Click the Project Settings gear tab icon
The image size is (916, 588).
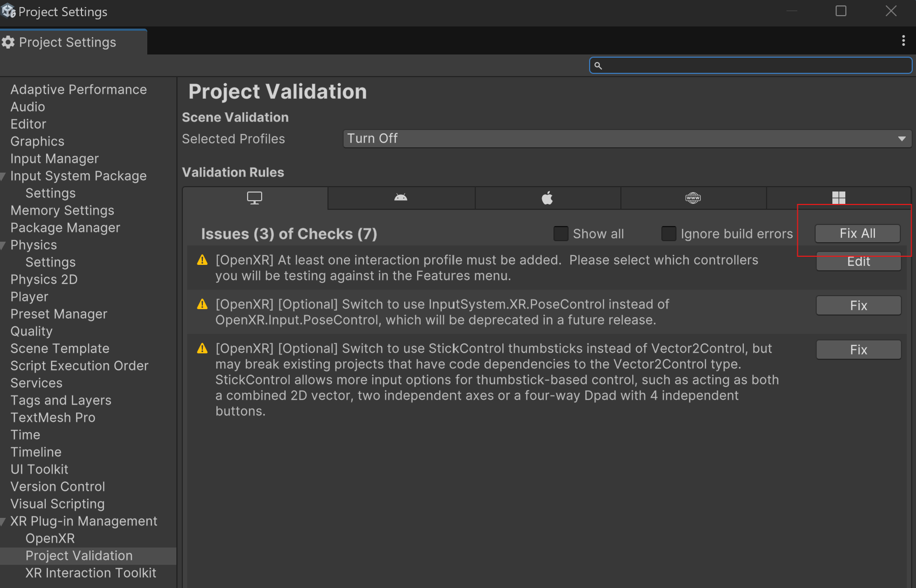point(9,42)
